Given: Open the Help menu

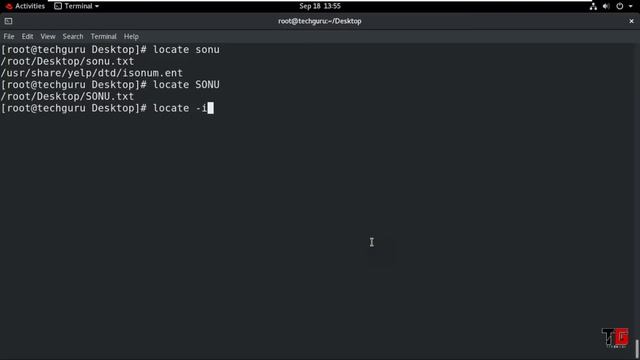Looking at the screenshot, I should (131, 36).
